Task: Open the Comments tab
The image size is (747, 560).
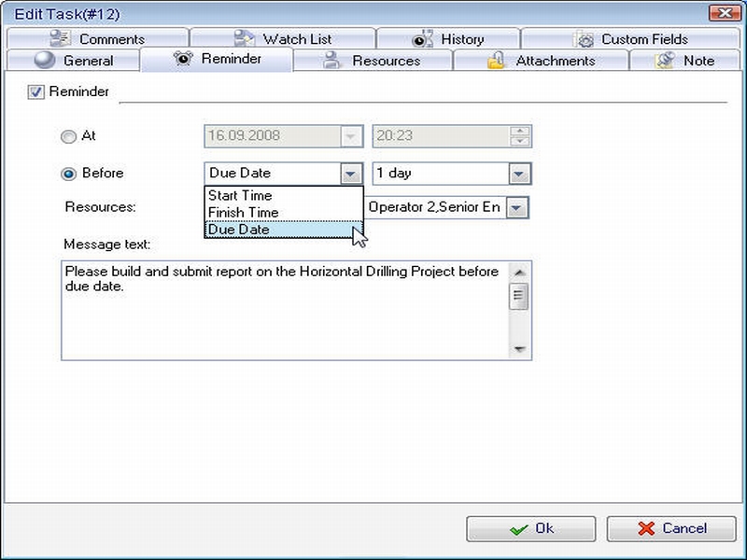Action: [x=98, y=38]
